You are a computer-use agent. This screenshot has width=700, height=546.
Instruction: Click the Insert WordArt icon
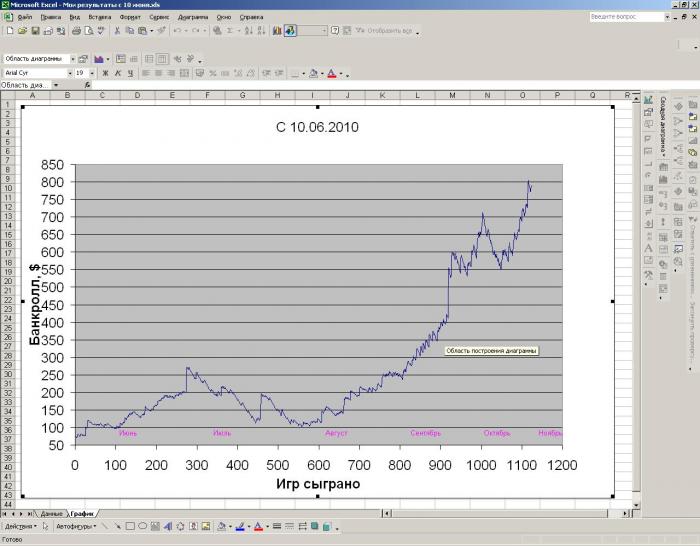pos(167,526)
